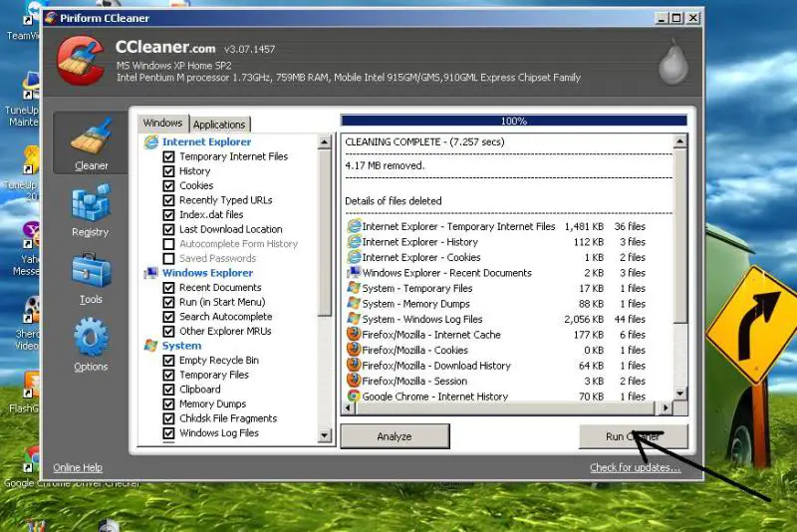
Task: Click the CCleaner logo in header
Action: pyautogui.click(x=81, y=60)
